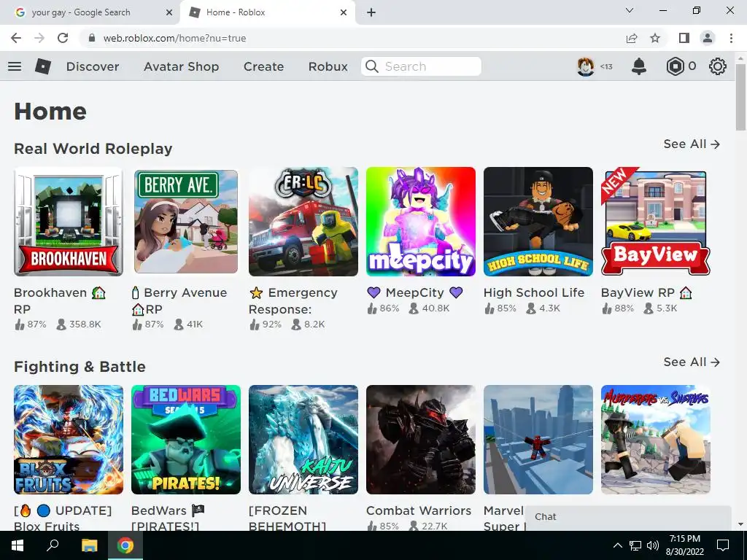Click the search magnifier icon
Viewport: 747px width, 560px height.
(x=372, y=66)
